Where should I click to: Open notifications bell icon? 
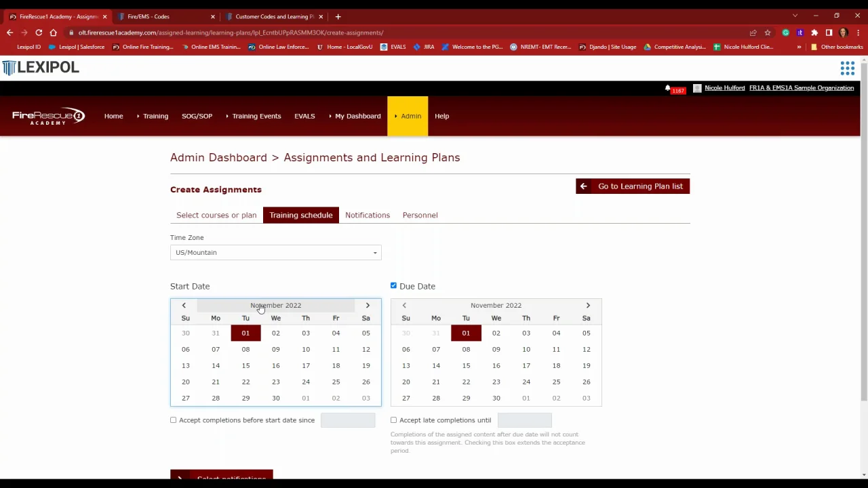coord(668,88)
